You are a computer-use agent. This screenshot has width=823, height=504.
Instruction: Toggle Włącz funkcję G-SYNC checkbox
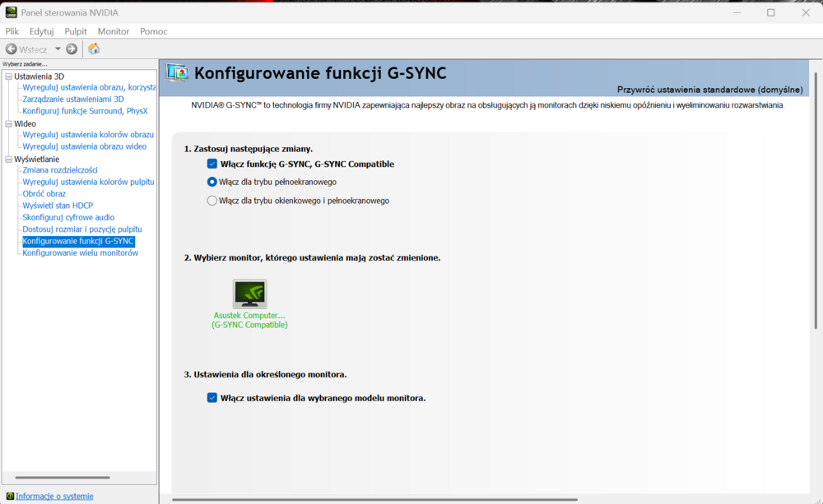pyautogui.click(x=212, y=164)
